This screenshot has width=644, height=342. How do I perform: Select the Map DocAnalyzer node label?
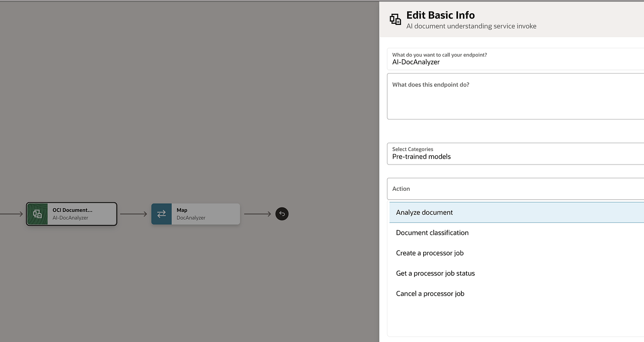191,214
